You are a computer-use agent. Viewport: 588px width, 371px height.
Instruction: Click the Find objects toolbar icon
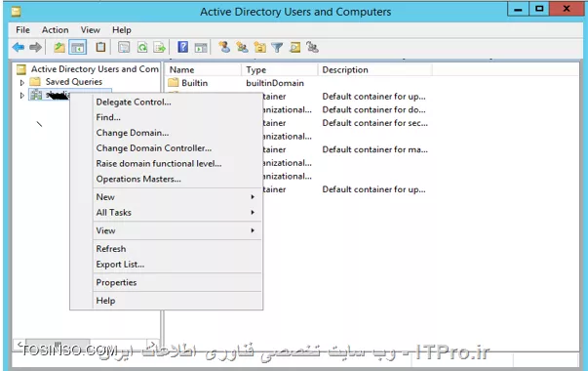294,47
